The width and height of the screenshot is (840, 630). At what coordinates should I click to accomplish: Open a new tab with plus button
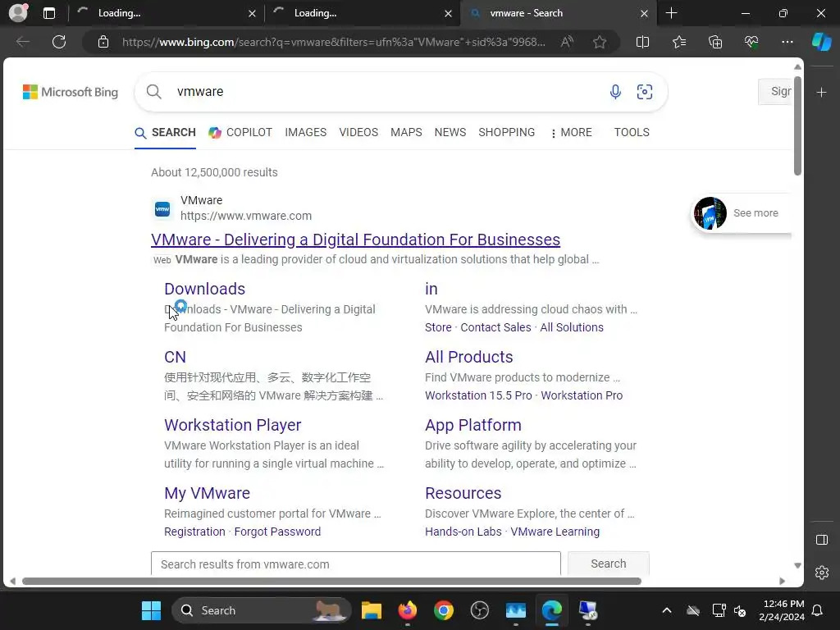671,13
